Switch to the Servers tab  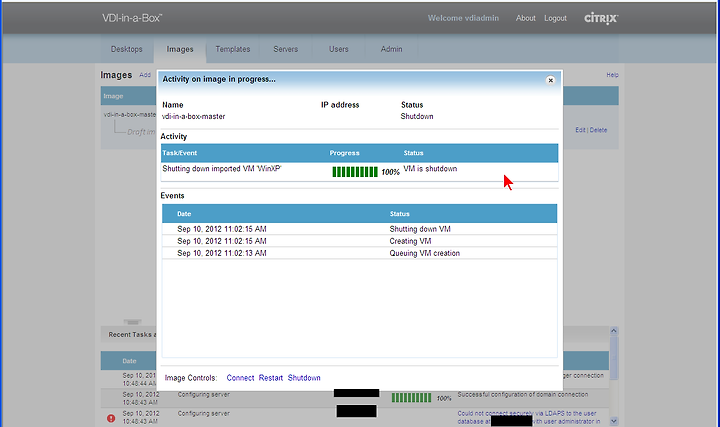coord(286,49)
